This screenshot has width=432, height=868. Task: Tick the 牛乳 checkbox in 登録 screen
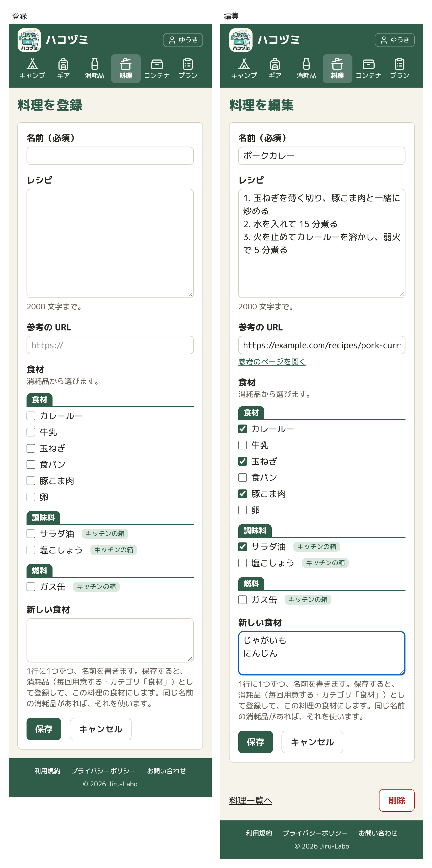(x=31, y=432)
